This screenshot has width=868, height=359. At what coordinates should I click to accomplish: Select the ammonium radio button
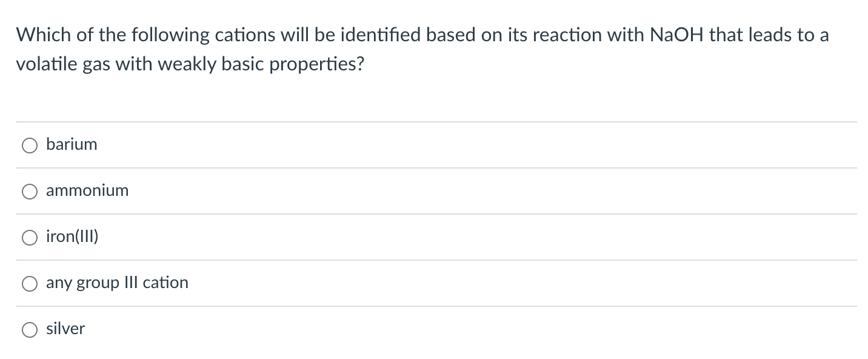[x=29, y=191]
